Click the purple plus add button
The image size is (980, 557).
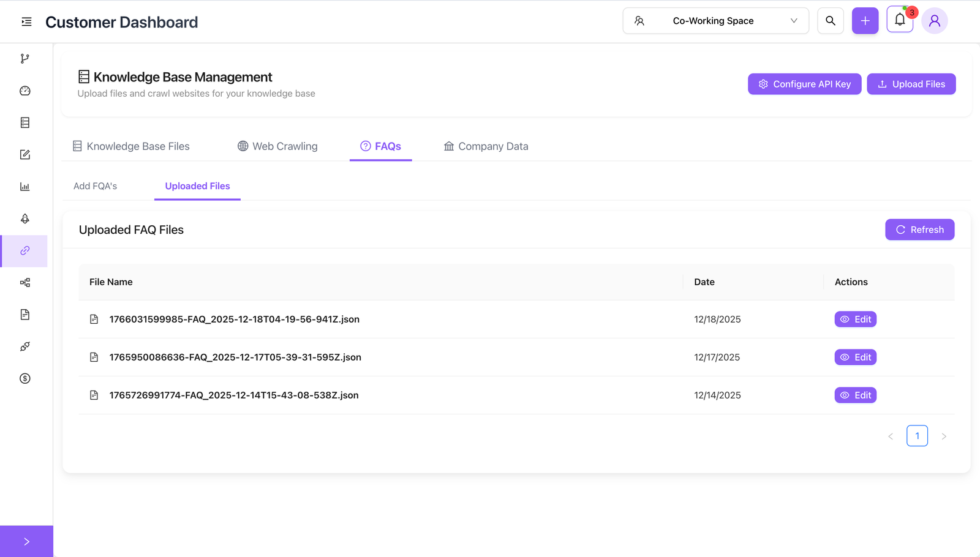tap(865, 21)
